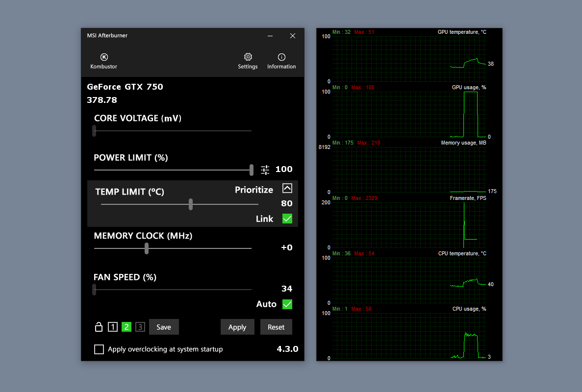Click the Memory Clock slider handle

[x=146, y=248]
